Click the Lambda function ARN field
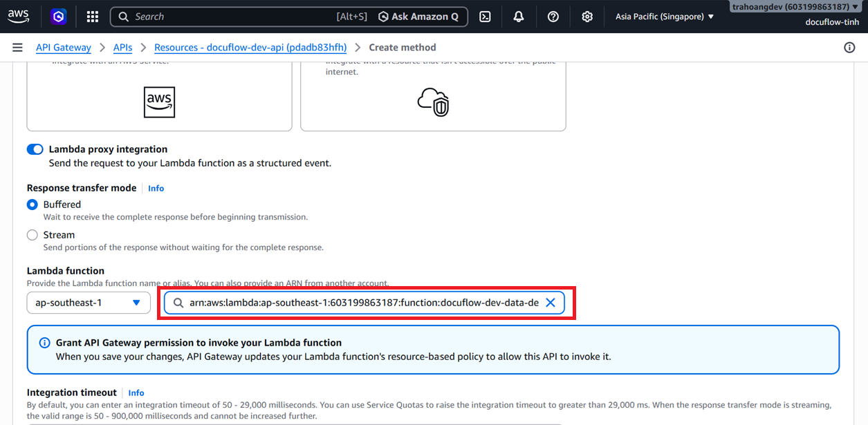The image size is (868, 425). 364,303
